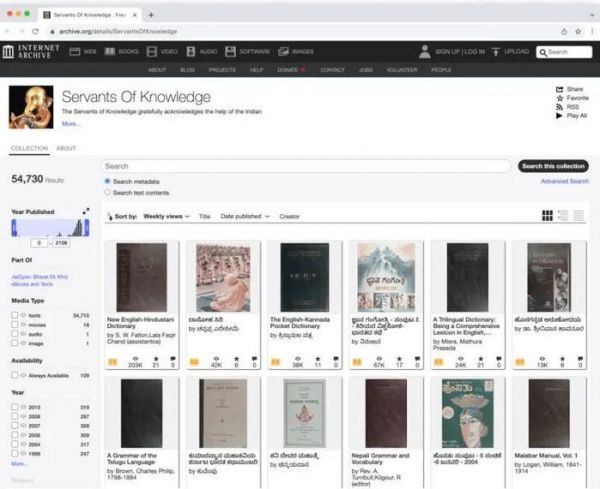This screenshot has width=600, height=489.
Task: Open the Weekly views sort dropdown
Action: coord(166,216)
